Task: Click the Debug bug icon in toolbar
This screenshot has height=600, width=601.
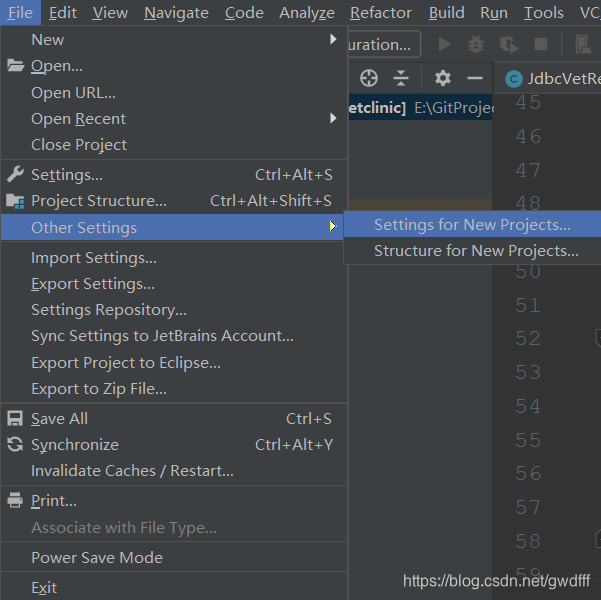Action: pyautogui.click(x=476, y=44)
